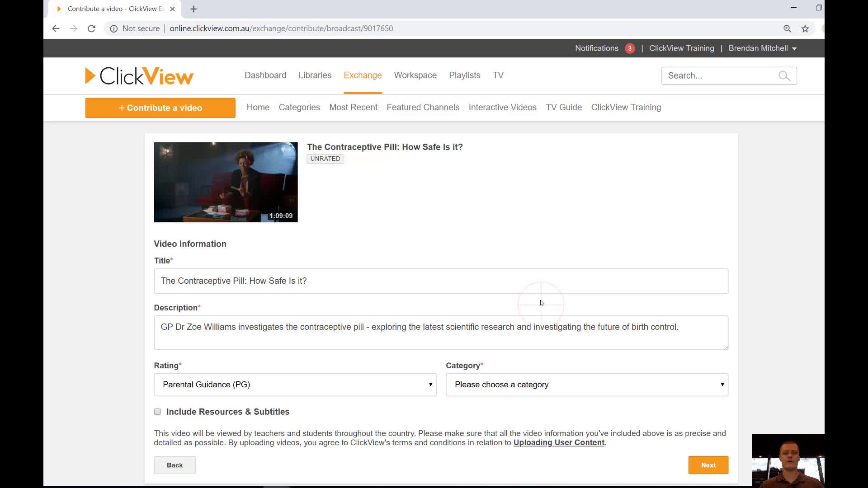
Task: Click the Back button
Action: tap(175, 465)
